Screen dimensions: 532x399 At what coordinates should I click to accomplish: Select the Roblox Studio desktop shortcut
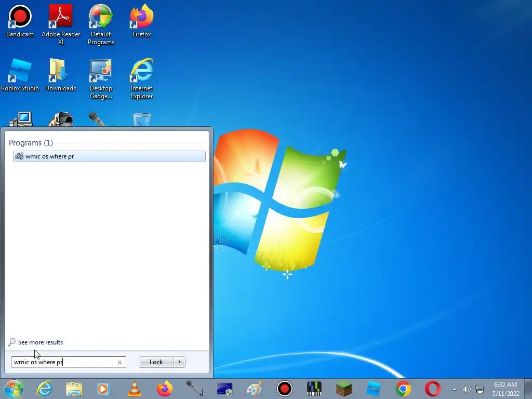pos(20,75)
